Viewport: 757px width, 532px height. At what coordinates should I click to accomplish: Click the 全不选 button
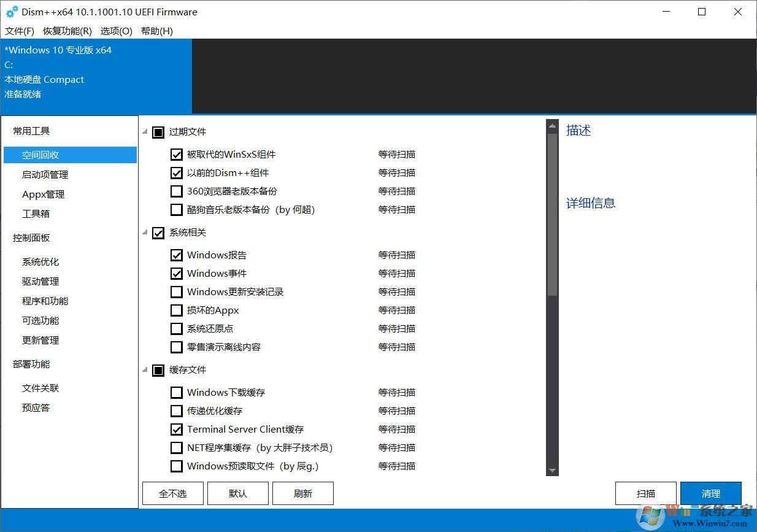click(x=172, y=493)
